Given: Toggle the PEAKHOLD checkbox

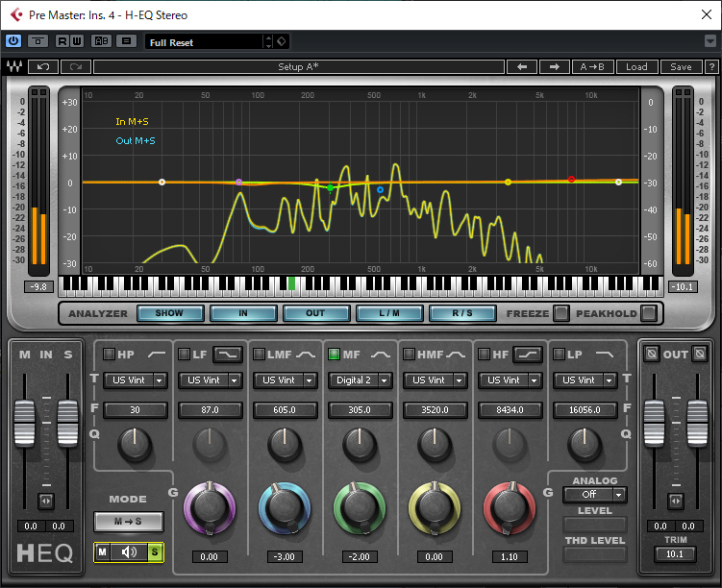Looking at the screenshot, I should 649,313.
